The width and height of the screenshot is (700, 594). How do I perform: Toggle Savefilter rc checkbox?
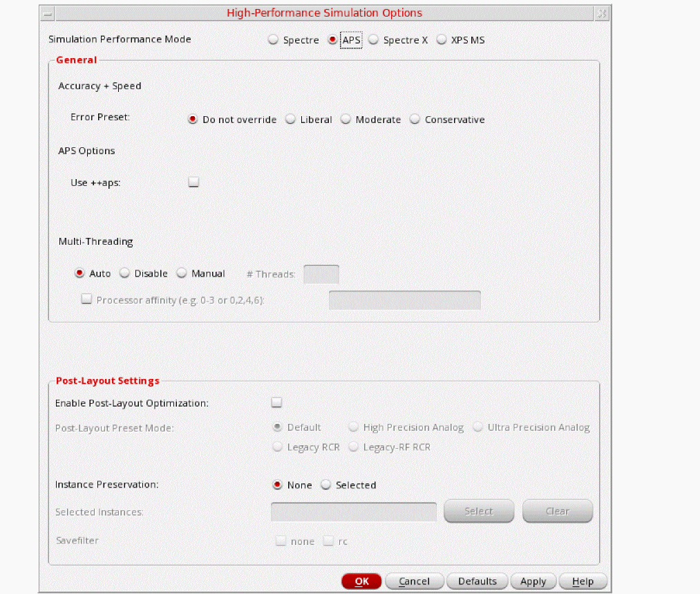coord(328,541)
